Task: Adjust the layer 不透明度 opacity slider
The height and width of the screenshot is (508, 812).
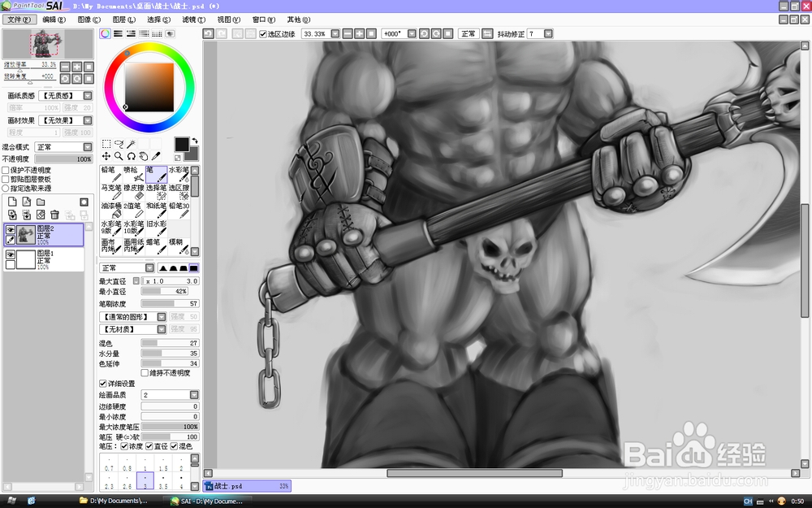Action: tap(63, 159)
